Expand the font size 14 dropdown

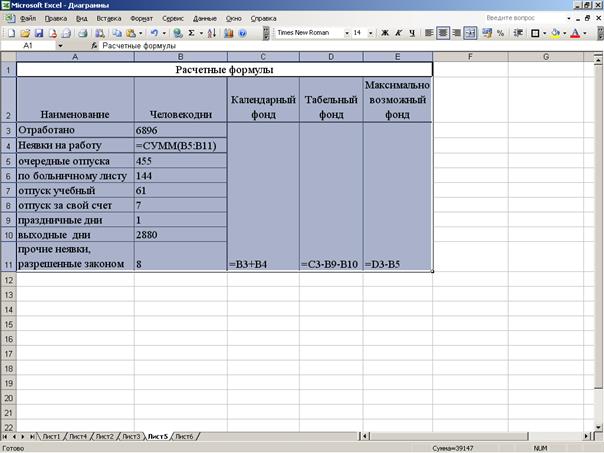pyautogui.click(x=371, y=33)
